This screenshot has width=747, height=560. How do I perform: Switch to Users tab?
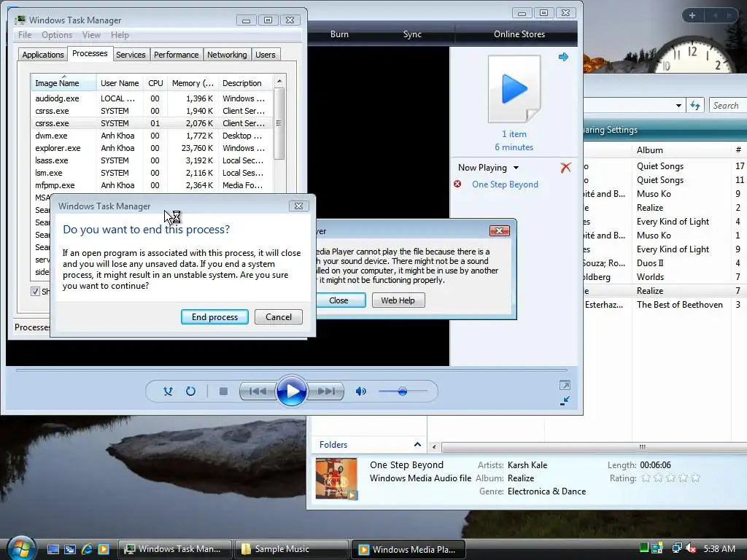[266, 55]
